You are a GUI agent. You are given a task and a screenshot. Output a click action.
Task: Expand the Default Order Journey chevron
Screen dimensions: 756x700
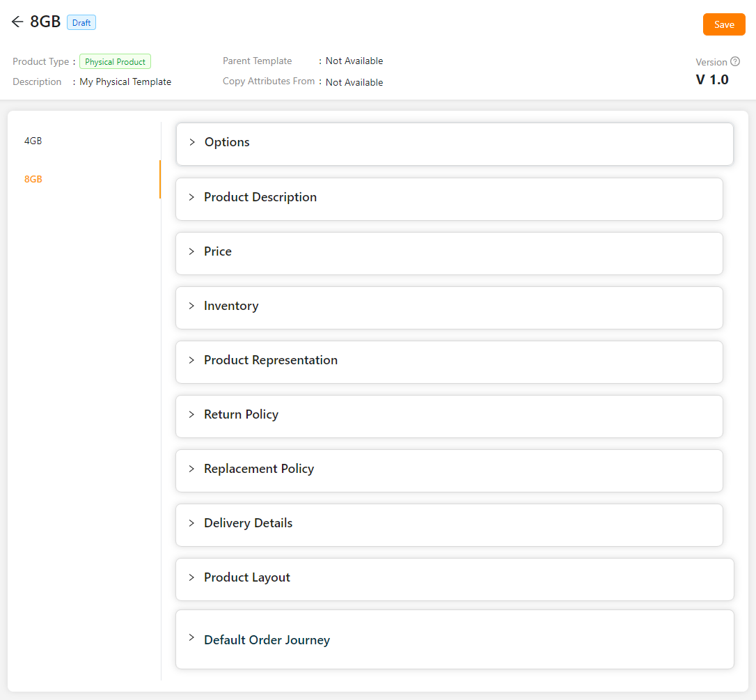(x=191, y=637)
